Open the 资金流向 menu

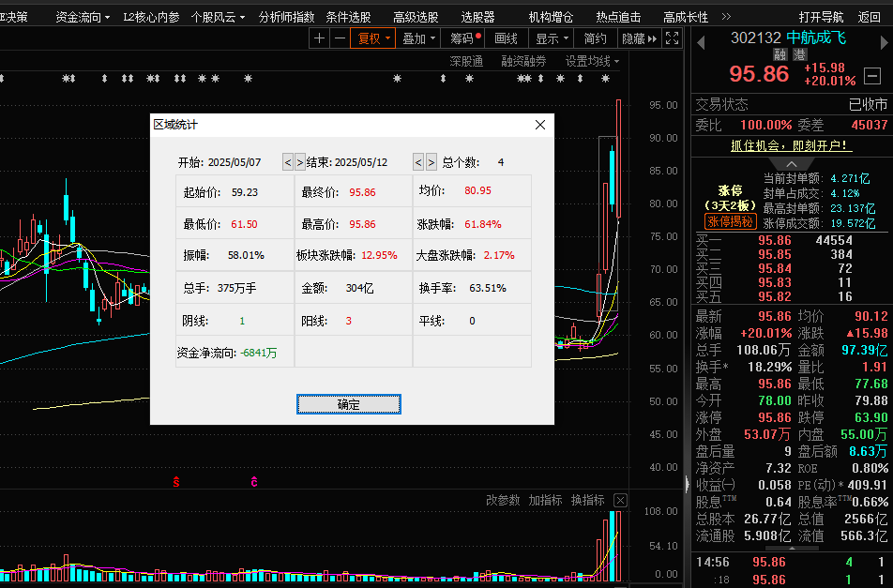[x=82, y=17]
